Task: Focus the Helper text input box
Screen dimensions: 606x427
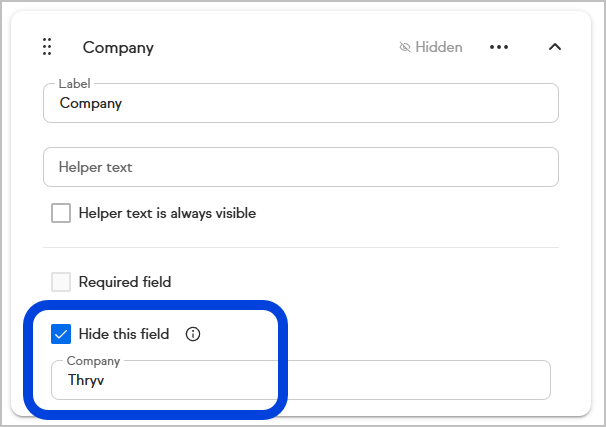Action: click(x=300, y=167)
